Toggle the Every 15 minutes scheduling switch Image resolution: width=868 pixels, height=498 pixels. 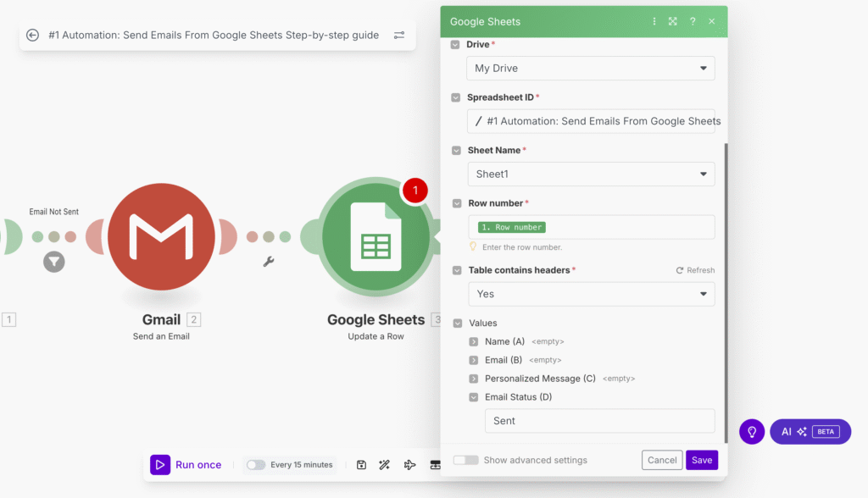point(256,465)
